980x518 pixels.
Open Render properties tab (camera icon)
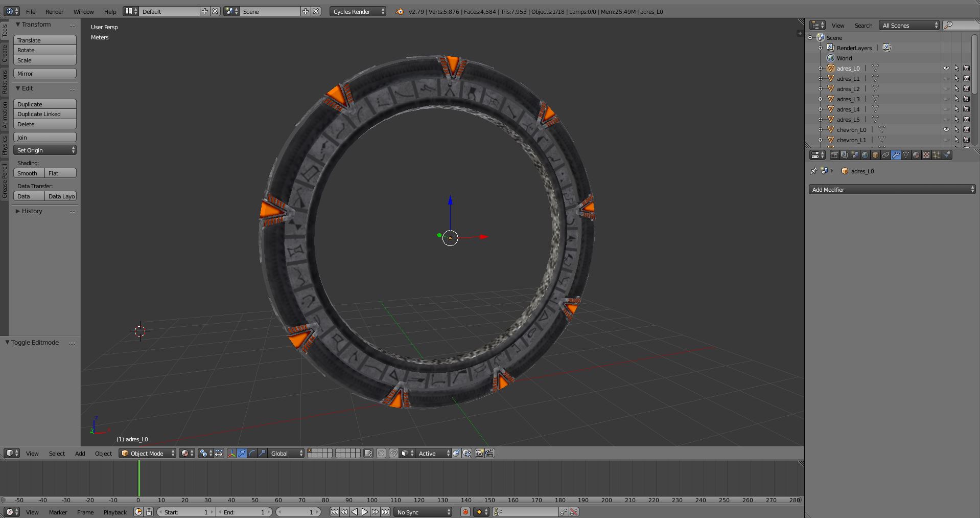click(x=835, y=155)
